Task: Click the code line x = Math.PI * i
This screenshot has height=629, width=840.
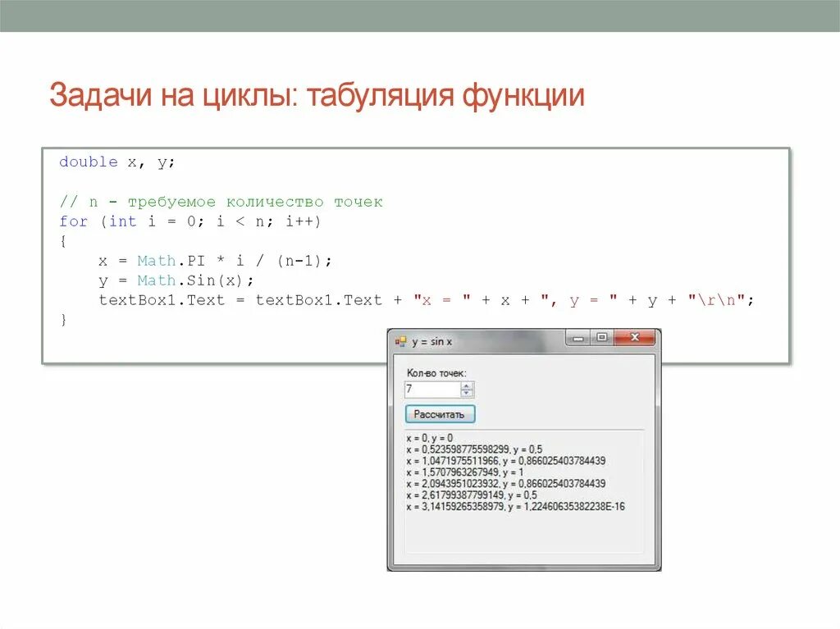Action: [215, 261]
